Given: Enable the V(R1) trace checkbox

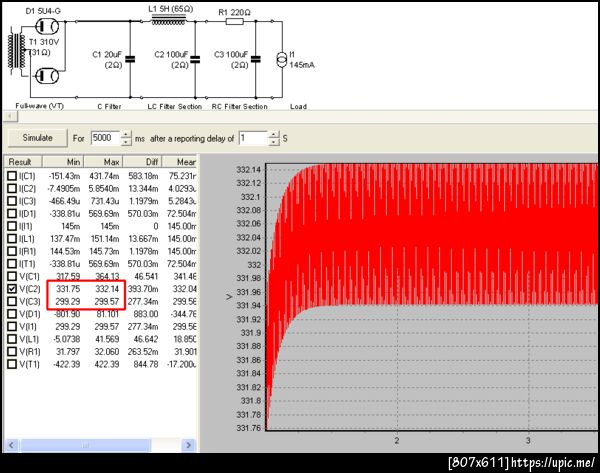Looking at the screenshot, I should [12, 351].
